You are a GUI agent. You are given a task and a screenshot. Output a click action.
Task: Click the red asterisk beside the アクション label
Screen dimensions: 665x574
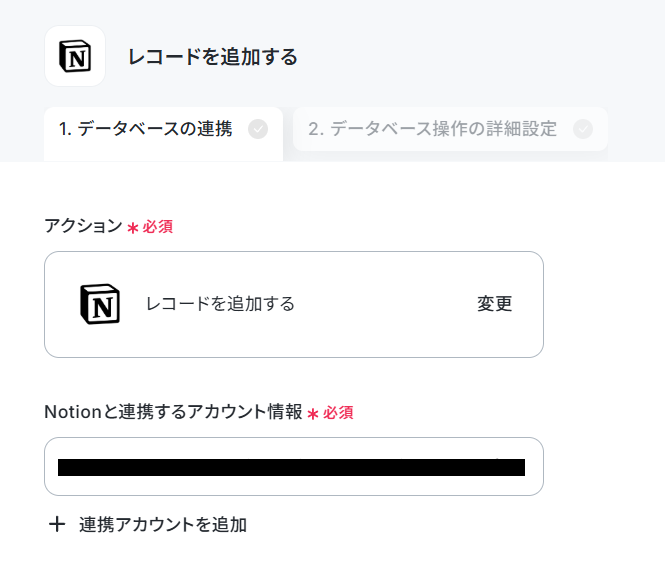pos(133,228)
